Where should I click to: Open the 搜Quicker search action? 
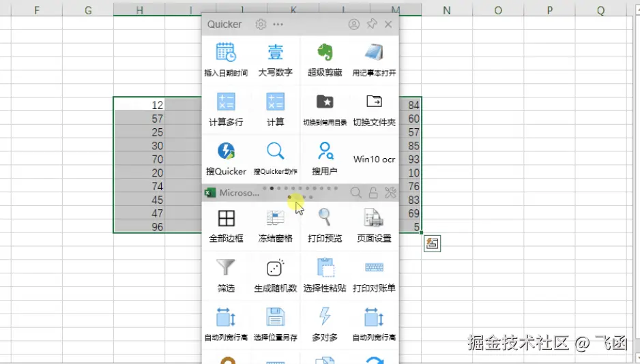pyautogui.click(x=226, y=159)
